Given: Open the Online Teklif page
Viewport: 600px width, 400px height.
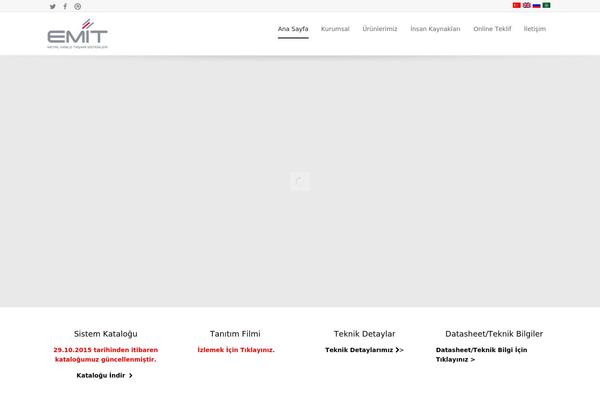Looking at the screenshot, I should (492, 29).
